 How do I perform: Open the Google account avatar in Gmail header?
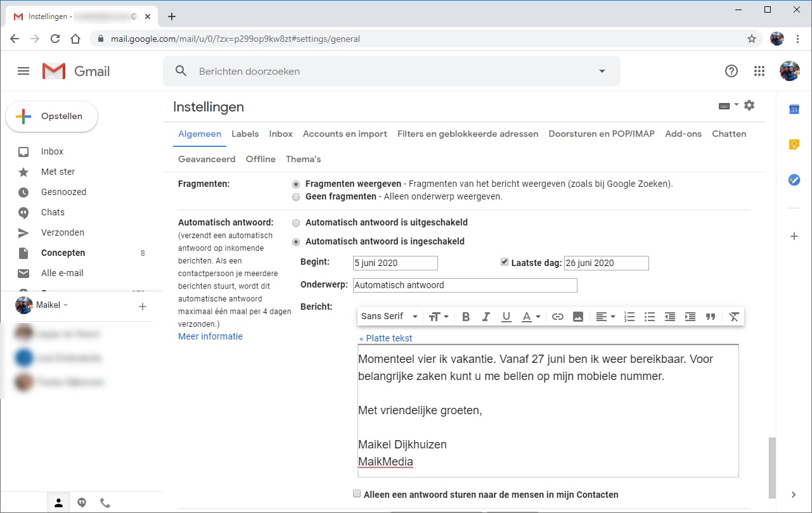(x=790, y=71)
